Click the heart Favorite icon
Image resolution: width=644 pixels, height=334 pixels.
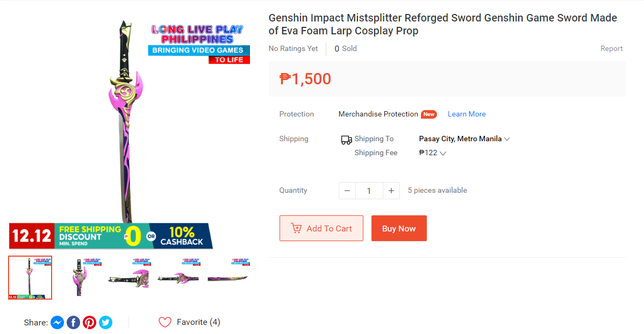coord(165,322)
